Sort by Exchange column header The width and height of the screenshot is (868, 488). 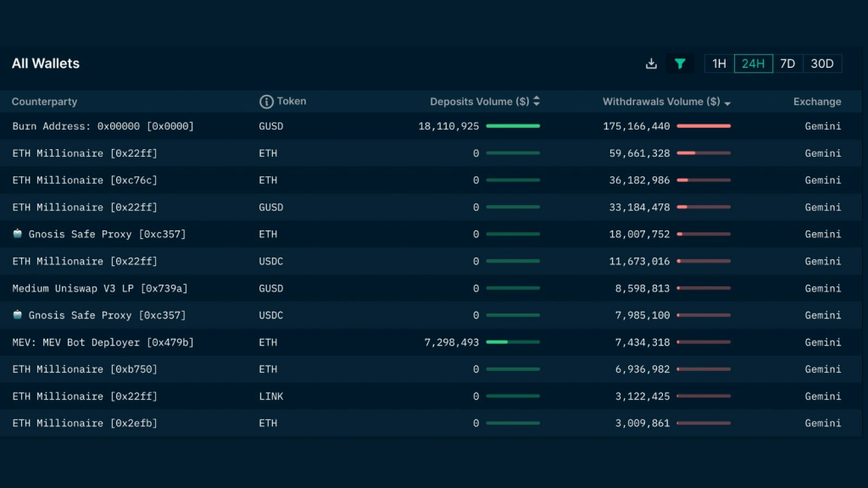pos(817,102)
